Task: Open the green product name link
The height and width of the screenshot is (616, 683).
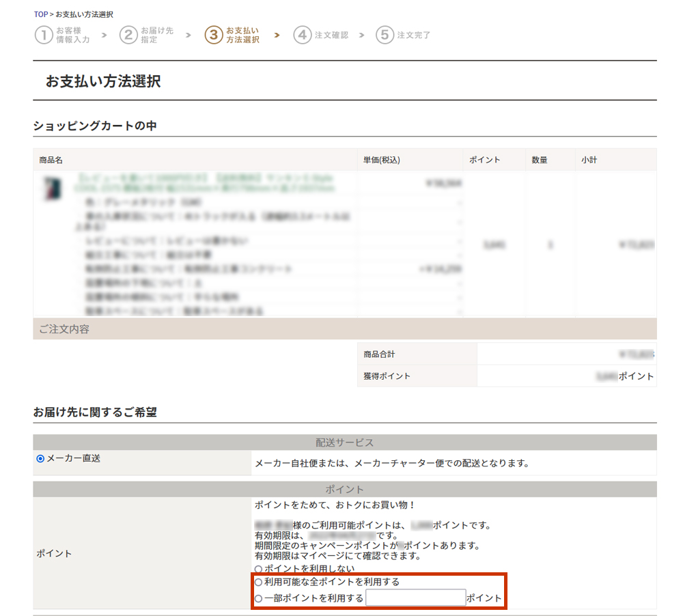Action: tap(205, 182)
